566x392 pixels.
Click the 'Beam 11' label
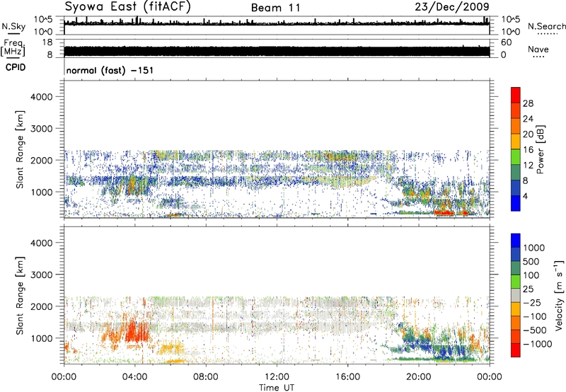tap(275, 8)
